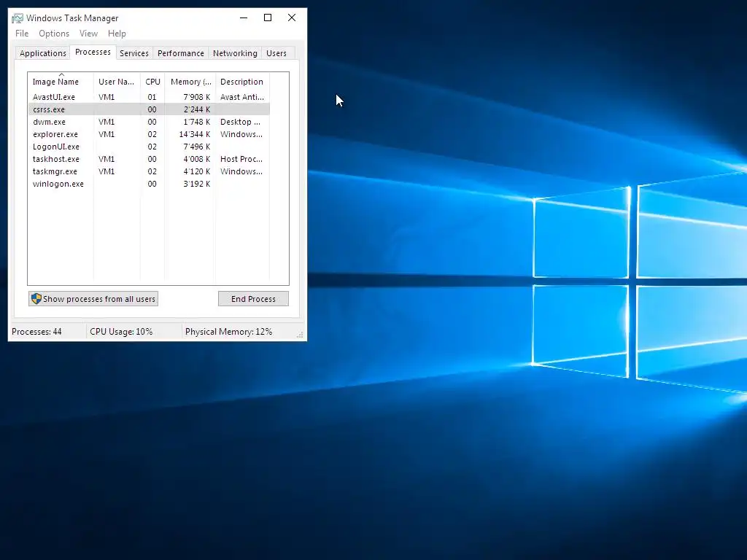Sort by the User Name column header
The height and width of the screenshot is (560, 747).
[x=117, y=82]
